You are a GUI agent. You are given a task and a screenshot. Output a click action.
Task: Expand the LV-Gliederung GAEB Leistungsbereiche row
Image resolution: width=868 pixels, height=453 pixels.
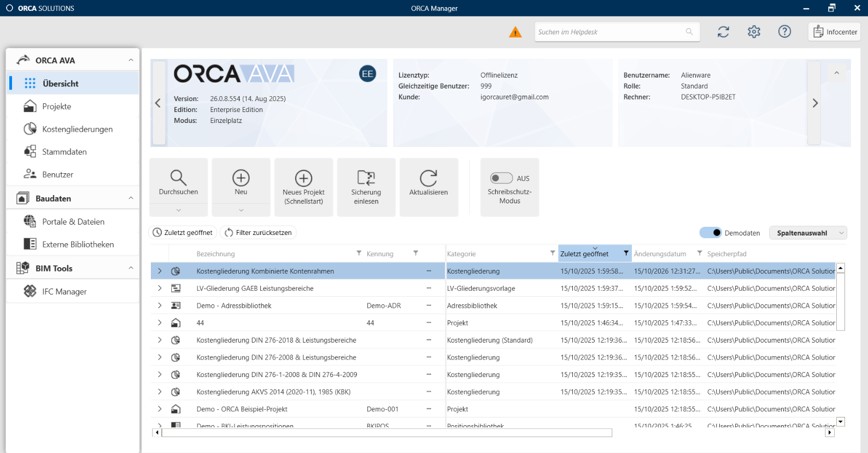click(x=160, y=288)
